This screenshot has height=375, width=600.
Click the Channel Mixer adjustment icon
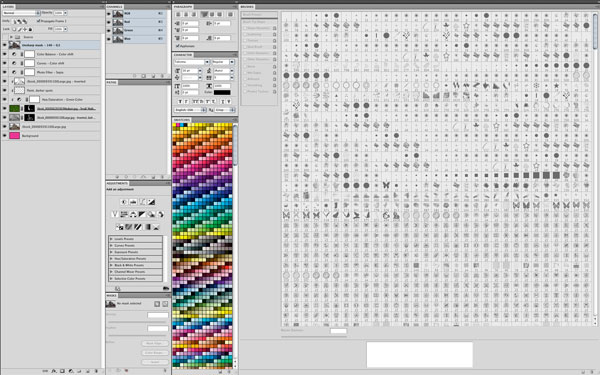tap(161, 214)
